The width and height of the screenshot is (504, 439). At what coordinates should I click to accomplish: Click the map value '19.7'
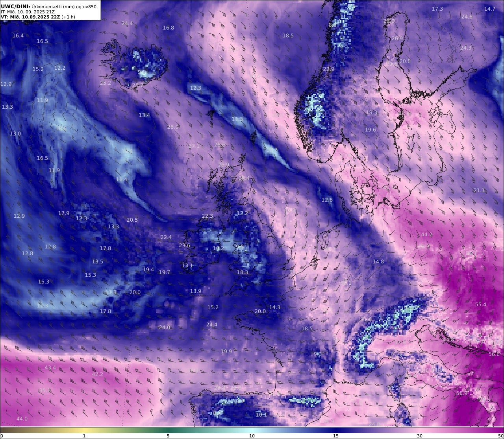(x=165, y=272)
